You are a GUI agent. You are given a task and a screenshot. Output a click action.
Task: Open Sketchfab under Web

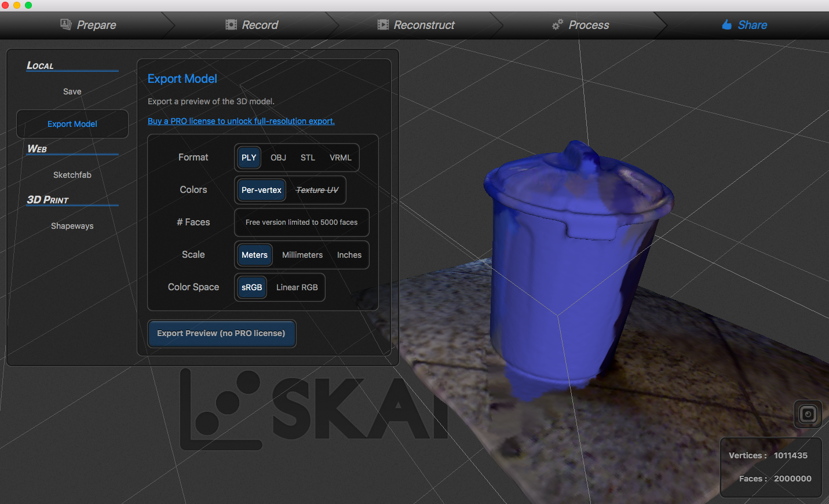[72, 175]
